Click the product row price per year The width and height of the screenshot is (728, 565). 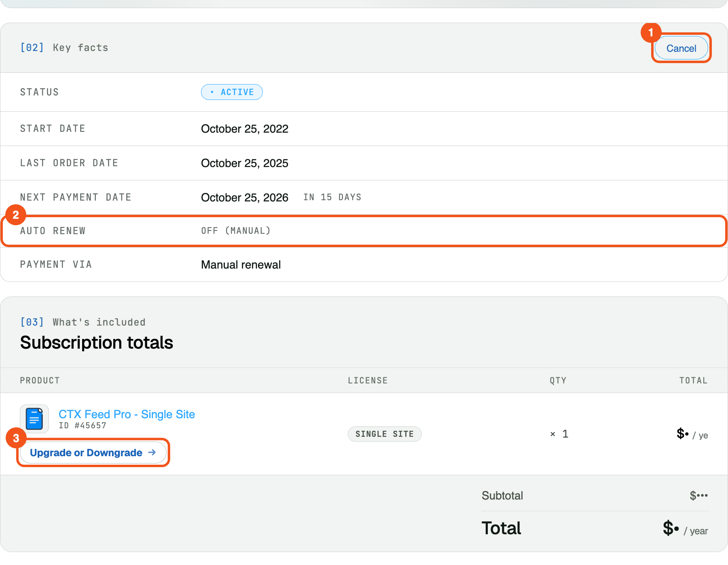pyautogui.click(x=692, y=434)
